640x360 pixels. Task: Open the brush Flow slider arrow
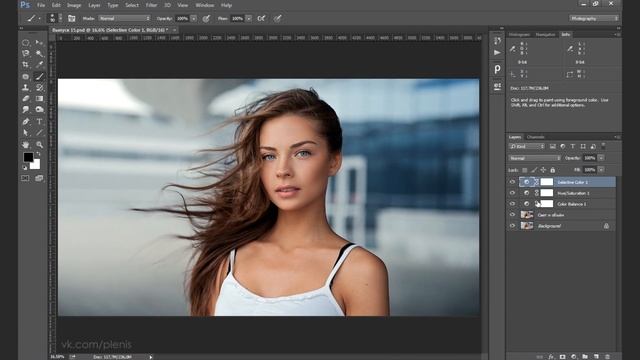248,18
